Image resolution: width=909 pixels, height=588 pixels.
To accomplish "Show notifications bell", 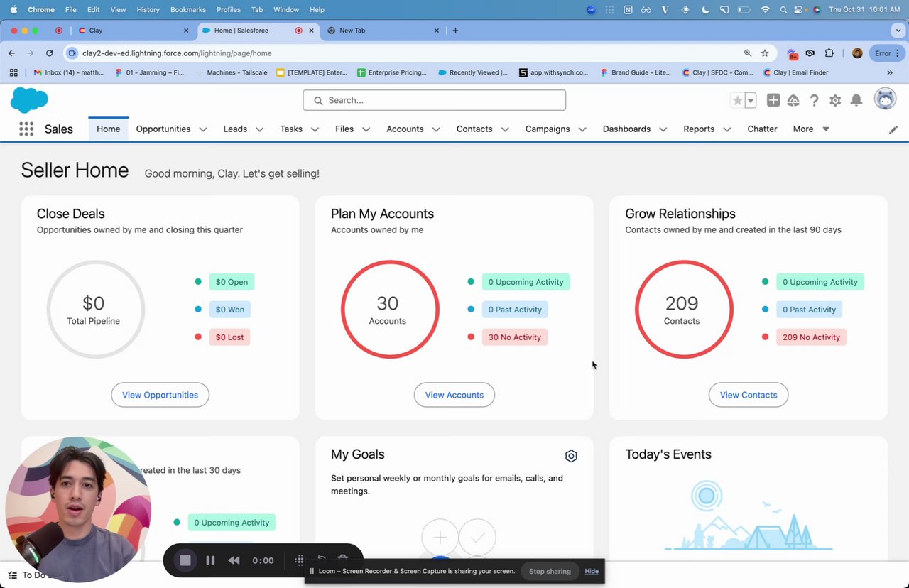I will click(856, 101).
